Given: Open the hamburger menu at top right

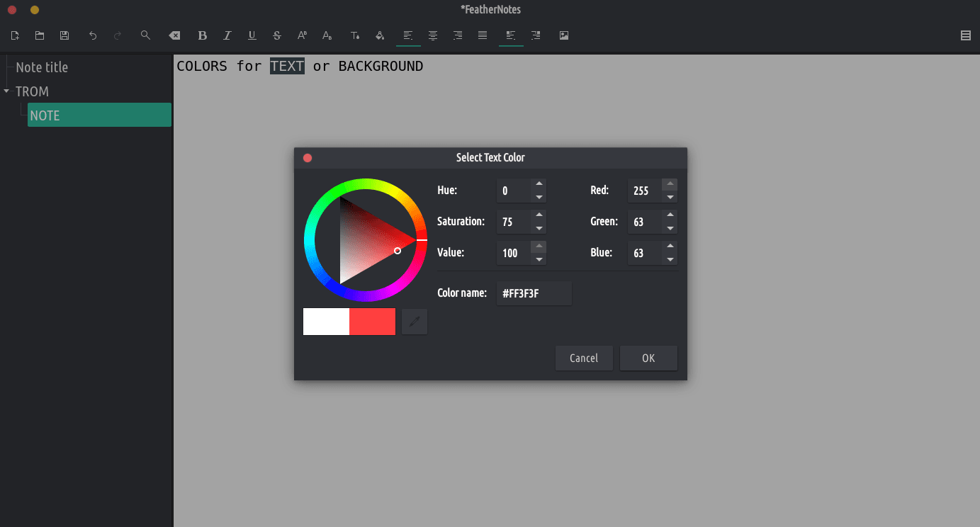Looking at the screenshot, I should pos(965,35).
